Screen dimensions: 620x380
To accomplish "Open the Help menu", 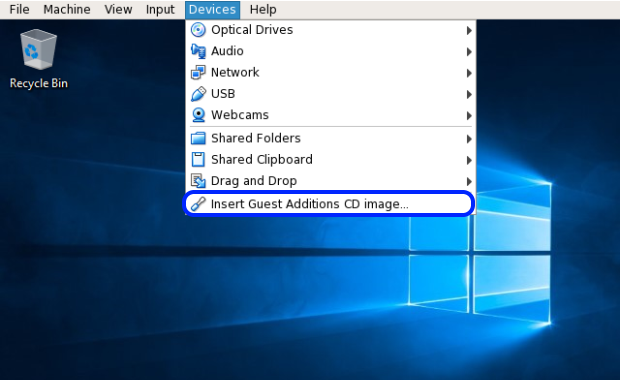I will point(263,9).
